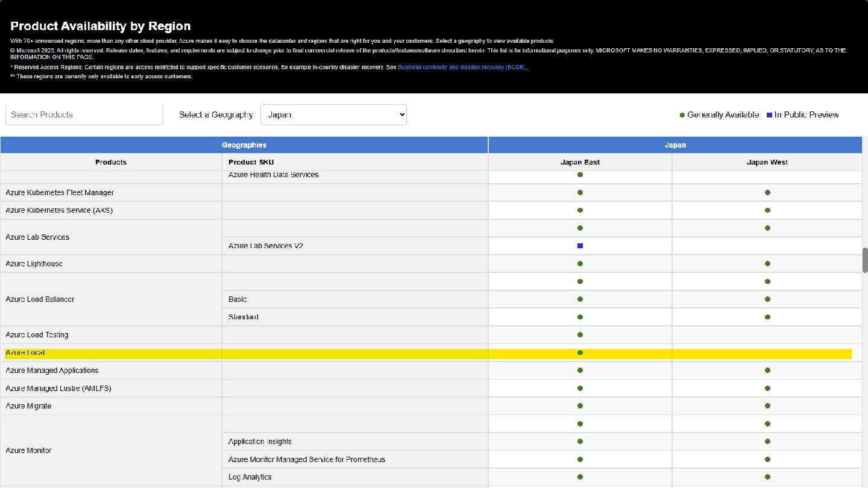868x488 pixels.
Task: Click Japan West dot for Azure Kubernetes Fleet Manager
Action: pos(767,193)
